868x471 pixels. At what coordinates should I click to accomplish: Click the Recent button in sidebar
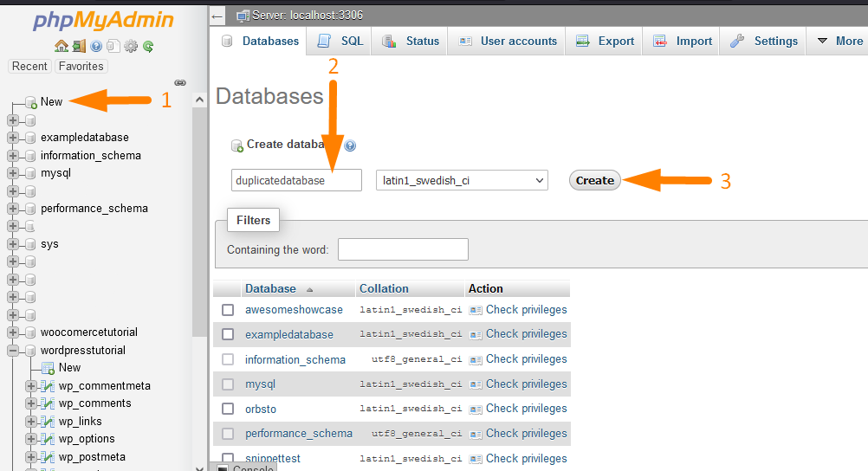point(29,67)
